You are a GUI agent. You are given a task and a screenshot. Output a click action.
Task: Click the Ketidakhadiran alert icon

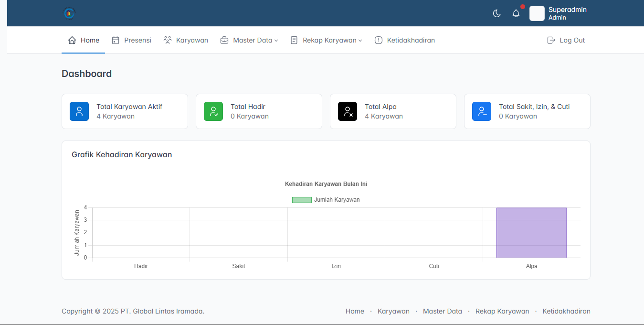(x=379, y=40)
